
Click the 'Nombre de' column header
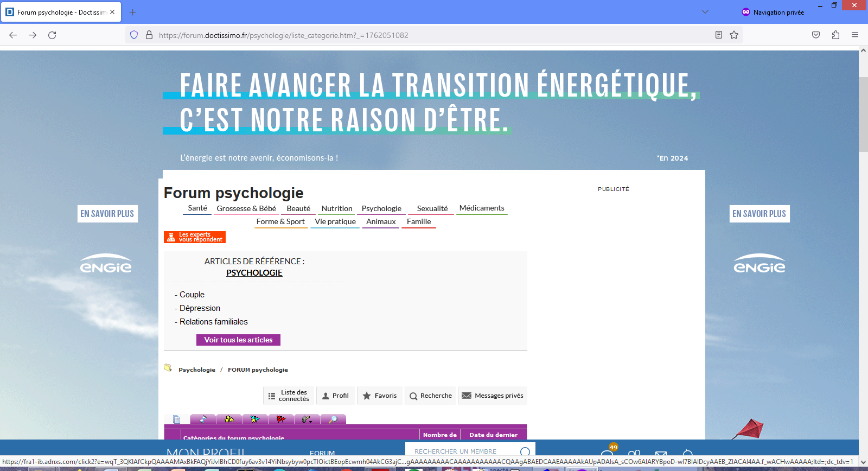tap(440, 435)
